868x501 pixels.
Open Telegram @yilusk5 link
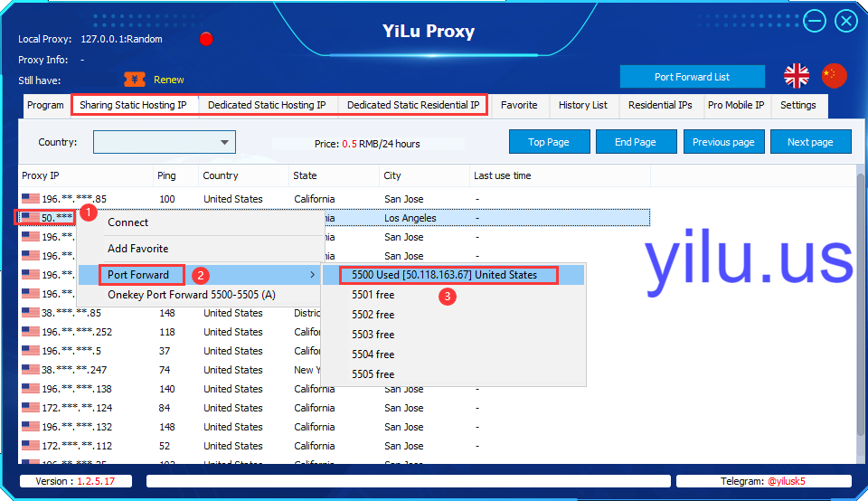point(786,481)
